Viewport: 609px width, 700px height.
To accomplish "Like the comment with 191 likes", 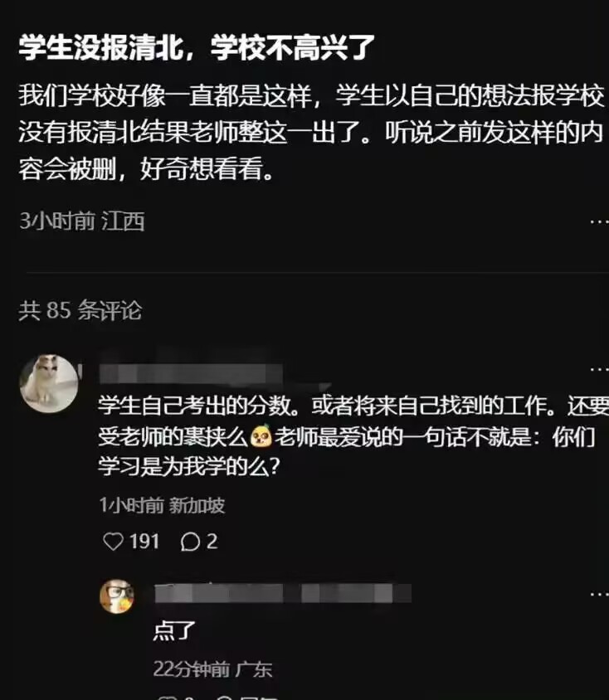I will [x=113, y=542].
